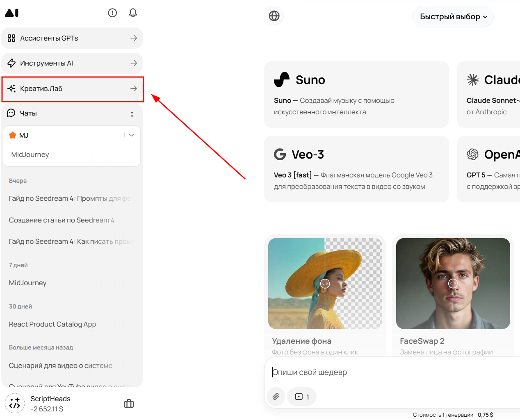Open the FaceSwap 2 tool thumbnail
Image resolution: width=520 pixels, height=420 pixels.
453,284
